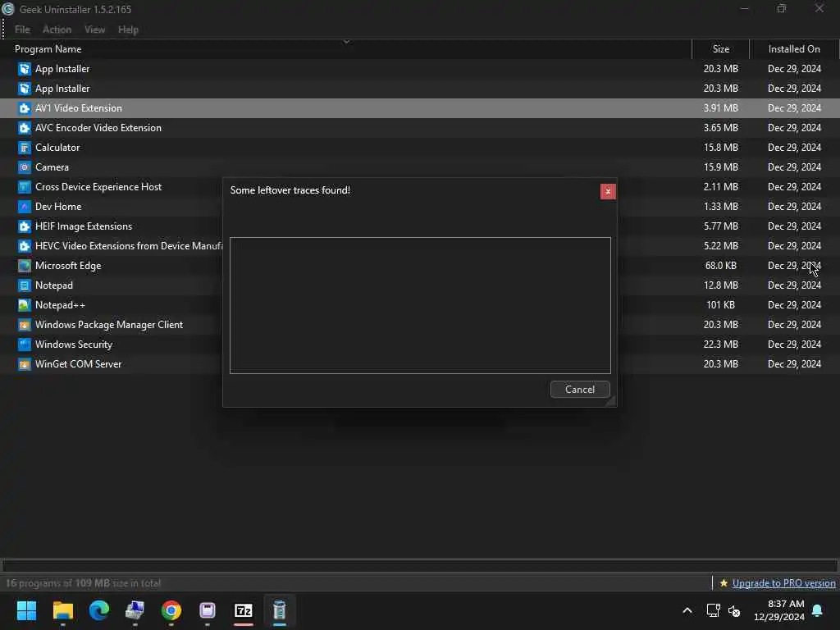
Task: Open the notification bell in system tray
Action: pyautogui.click(x=818, y=610)
